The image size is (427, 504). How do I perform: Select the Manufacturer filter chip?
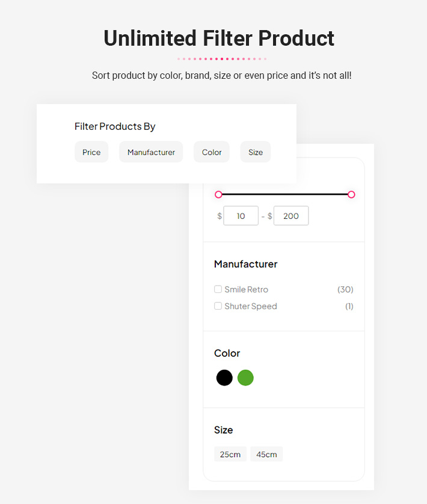tap(151, 152)
